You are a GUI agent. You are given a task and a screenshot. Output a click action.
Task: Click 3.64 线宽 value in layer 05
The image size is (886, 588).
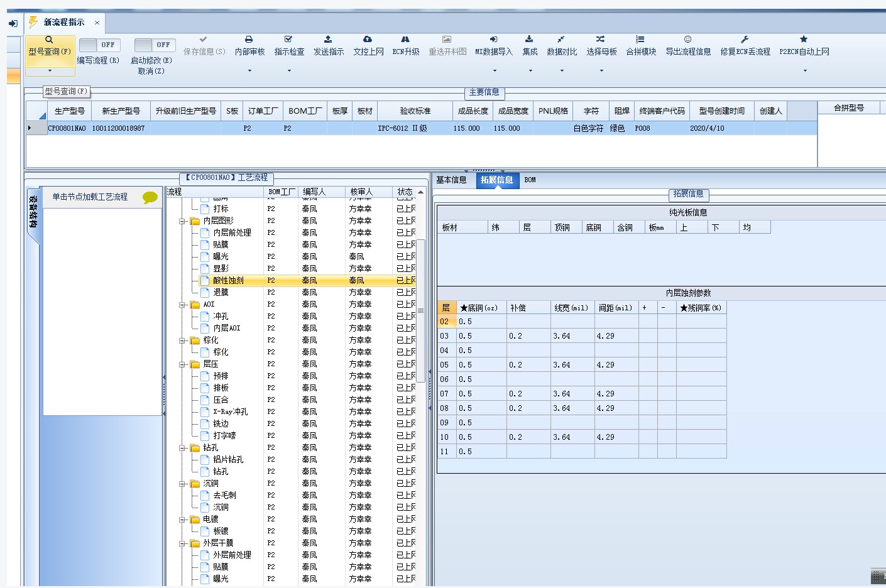coord(562,364)
